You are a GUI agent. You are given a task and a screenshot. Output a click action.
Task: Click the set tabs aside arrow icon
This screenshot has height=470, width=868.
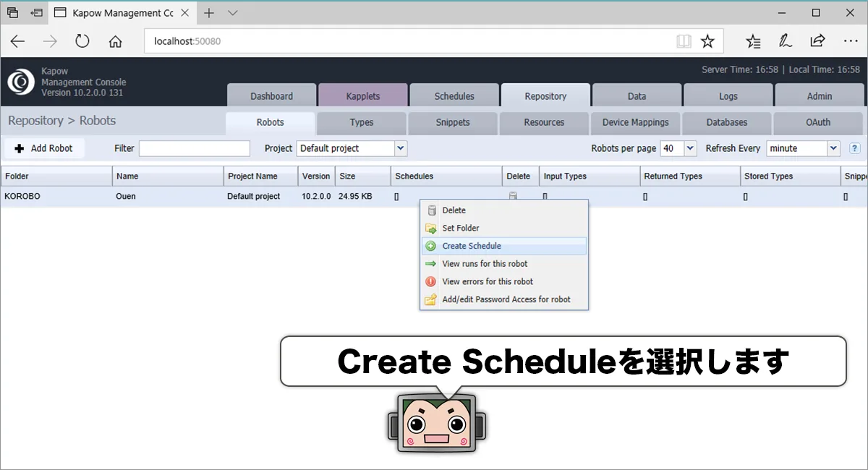coord(37,12)
